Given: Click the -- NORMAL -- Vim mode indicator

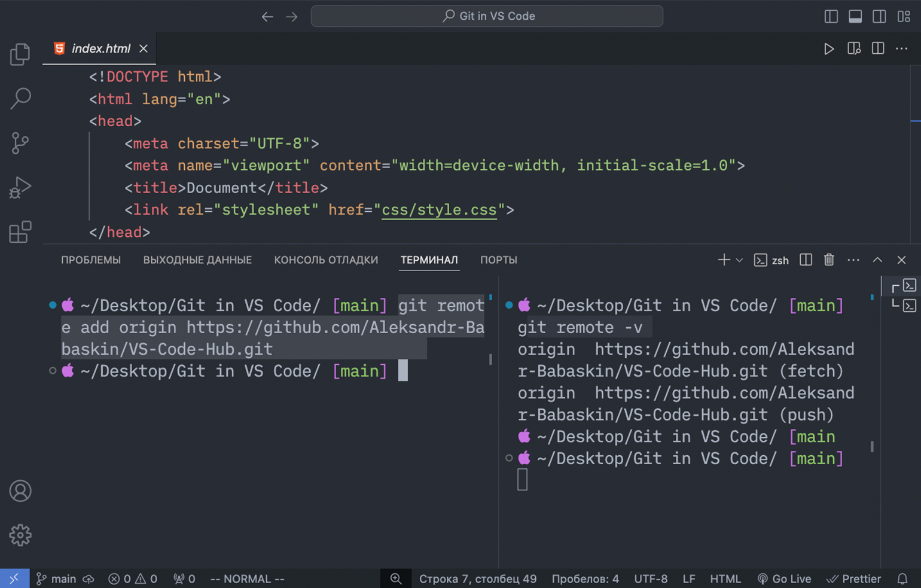Looking at the screenshot, I should click(x=247, y=578).
